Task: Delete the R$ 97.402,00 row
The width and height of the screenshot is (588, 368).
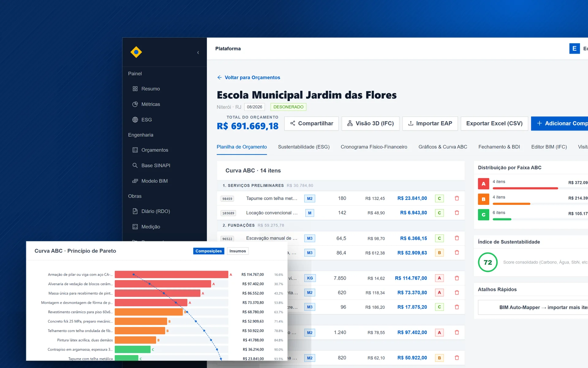Action: coord(457,332)
